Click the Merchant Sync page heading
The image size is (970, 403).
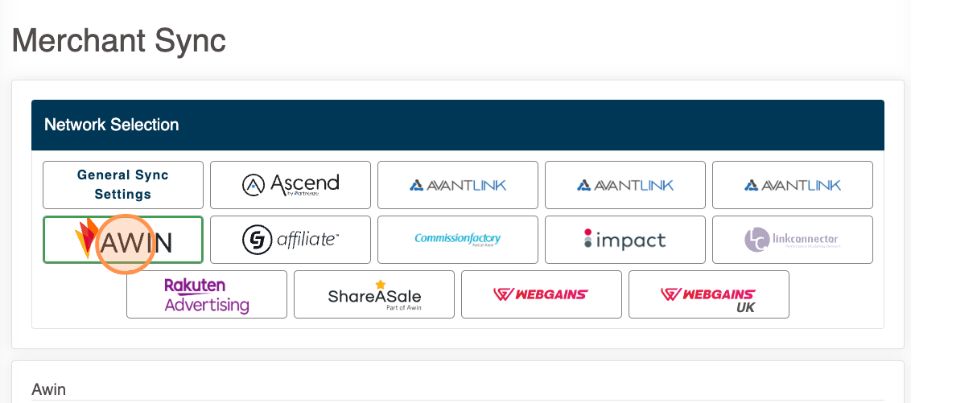(x=119, y=41)
